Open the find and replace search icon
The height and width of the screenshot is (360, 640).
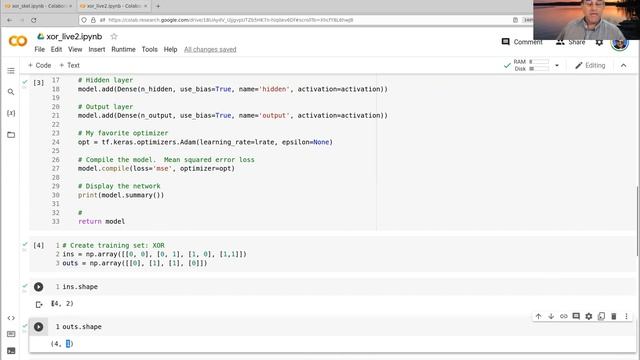(11, 92)
